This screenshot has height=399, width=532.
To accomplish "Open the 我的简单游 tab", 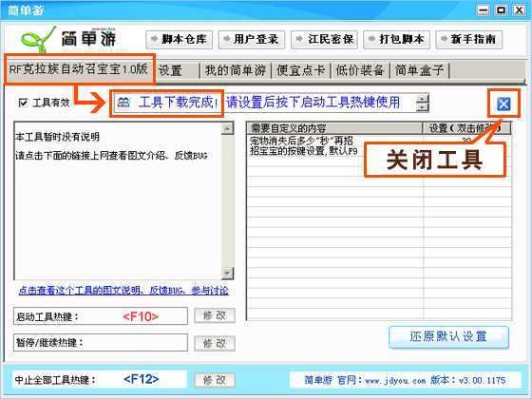I will pos(236,70).
